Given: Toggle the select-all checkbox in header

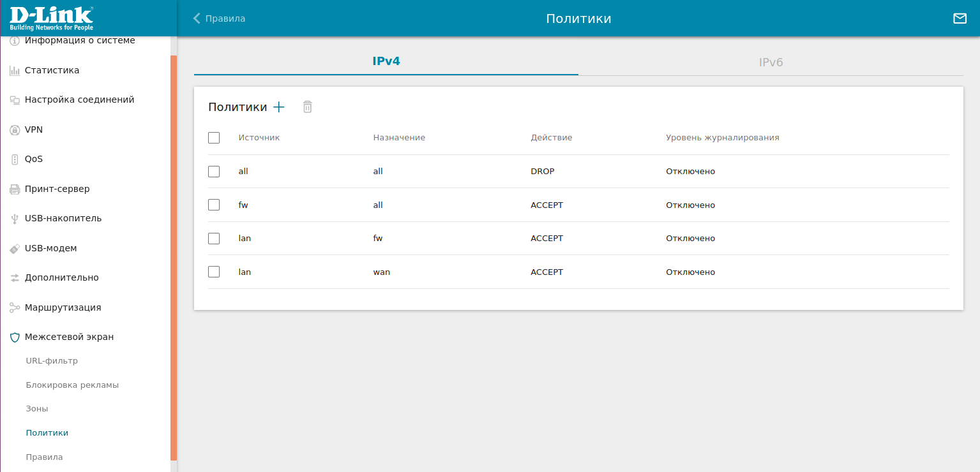Looking at the screenshot, I should click(214, 138).
